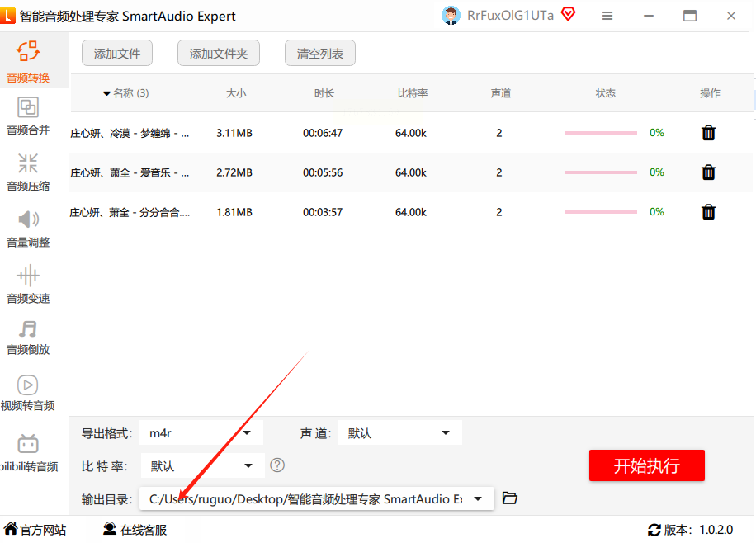
Task: Sort by the 名称 (3) column header
Action: (x=125, y=93)
